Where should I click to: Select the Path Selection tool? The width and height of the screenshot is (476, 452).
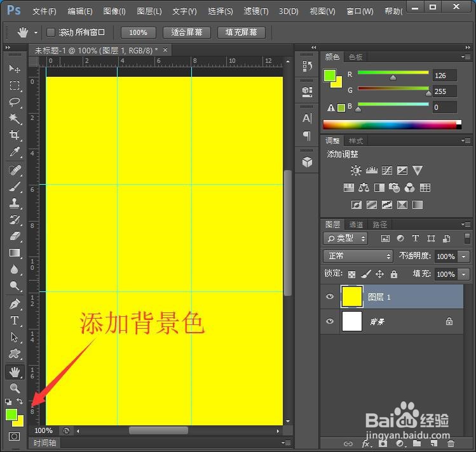14,337
